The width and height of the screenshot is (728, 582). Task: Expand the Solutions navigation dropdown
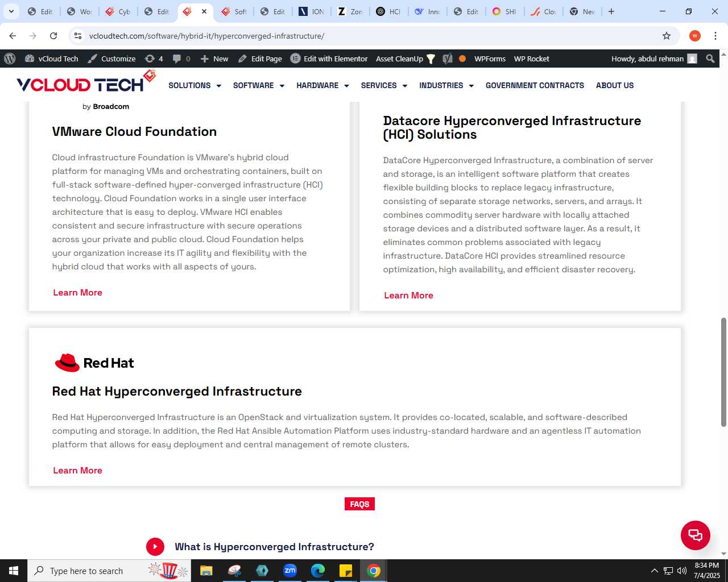(x=195, y=85)
